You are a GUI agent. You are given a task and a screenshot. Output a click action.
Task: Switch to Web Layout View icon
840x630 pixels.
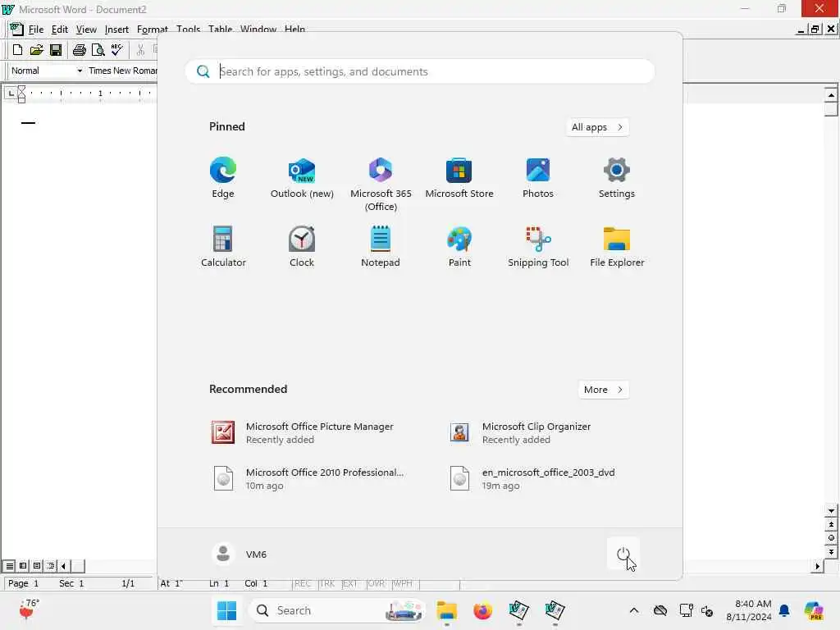[23, 566]
